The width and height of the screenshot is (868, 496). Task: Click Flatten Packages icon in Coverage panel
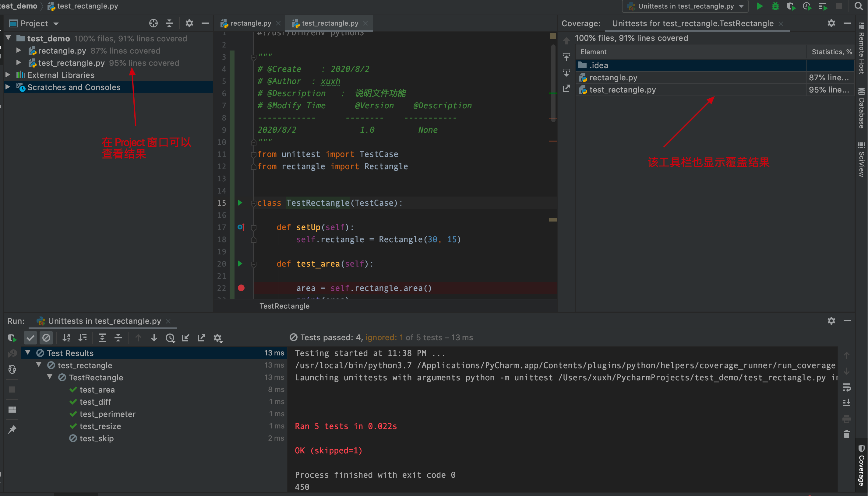pos(566,57)
